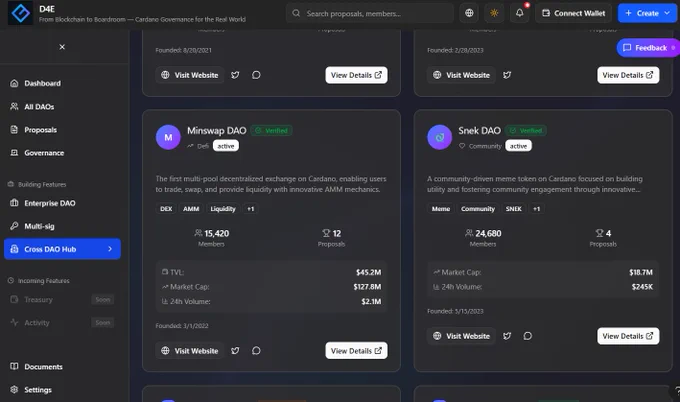
Task: Select the Community tag on Snek card
Action: click(477, 209)
